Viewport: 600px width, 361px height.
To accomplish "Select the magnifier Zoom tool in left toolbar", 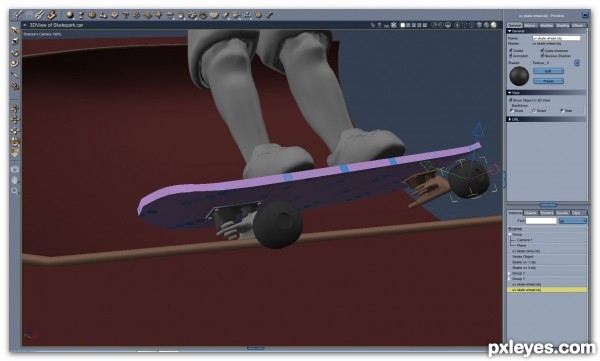I will 15,191.
